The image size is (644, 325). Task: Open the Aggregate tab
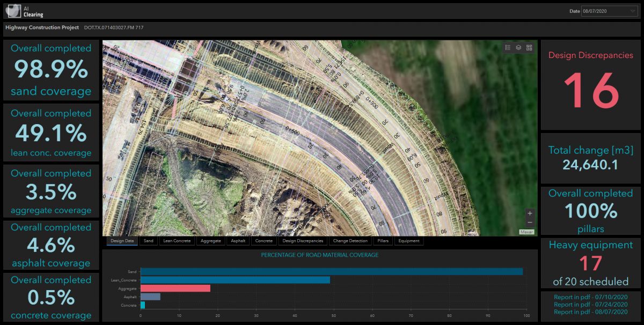pyautogui.click(x=210, y=241)
